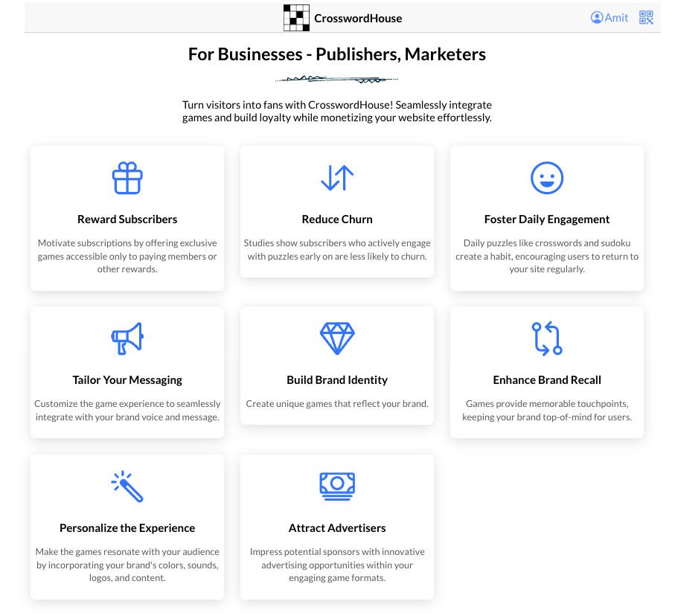Click the smiley face Daily Engagement icon
675x616 pixels.
[x=547, y=178]
